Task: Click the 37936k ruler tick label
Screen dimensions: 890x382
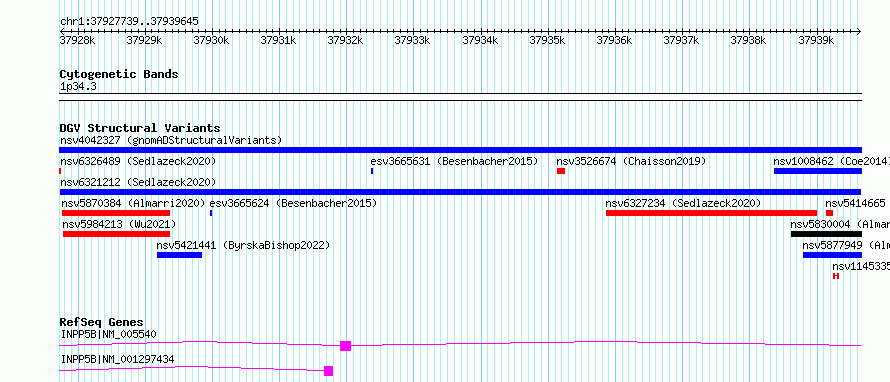Action: (614, 40)
